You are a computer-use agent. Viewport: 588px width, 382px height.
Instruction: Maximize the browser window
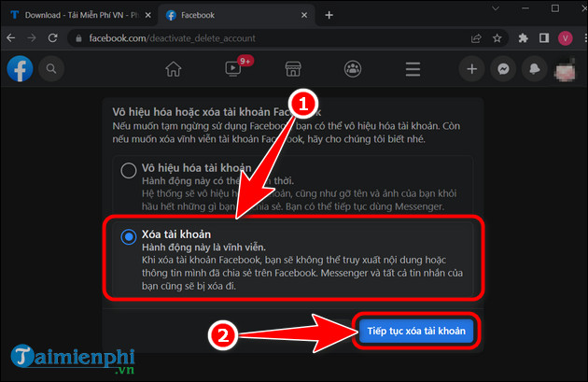click(x=555, y=8)
